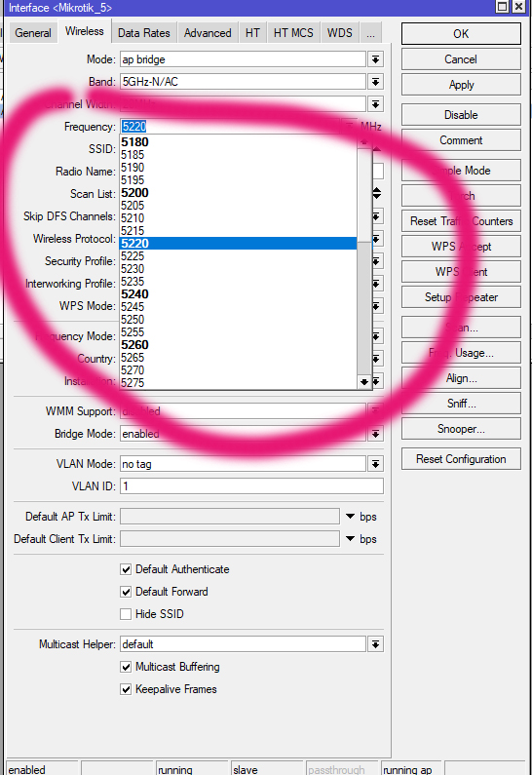Toggle Multicast Buffering checkbox
The height and width of the screenshot is (775, 532).
click(126, 667)
